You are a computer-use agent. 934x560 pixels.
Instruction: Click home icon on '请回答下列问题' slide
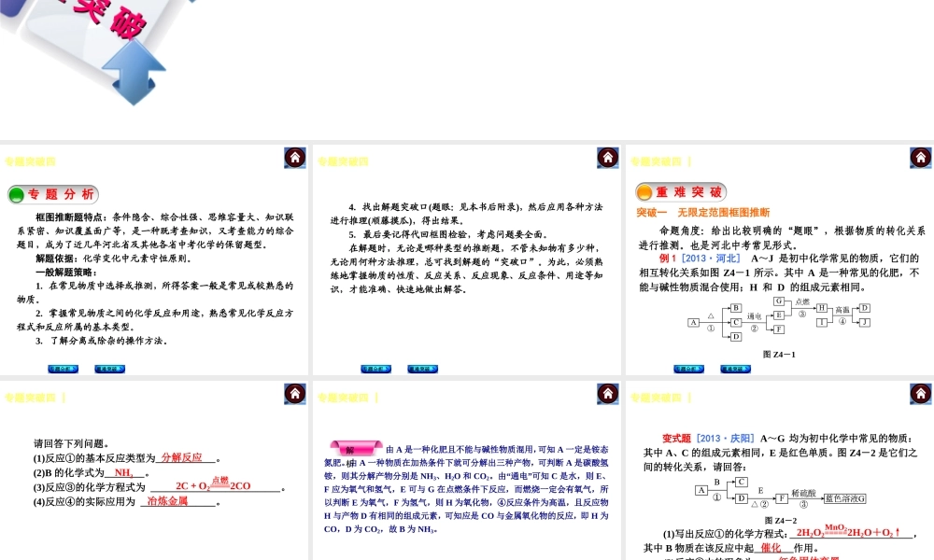click(295, 393)
